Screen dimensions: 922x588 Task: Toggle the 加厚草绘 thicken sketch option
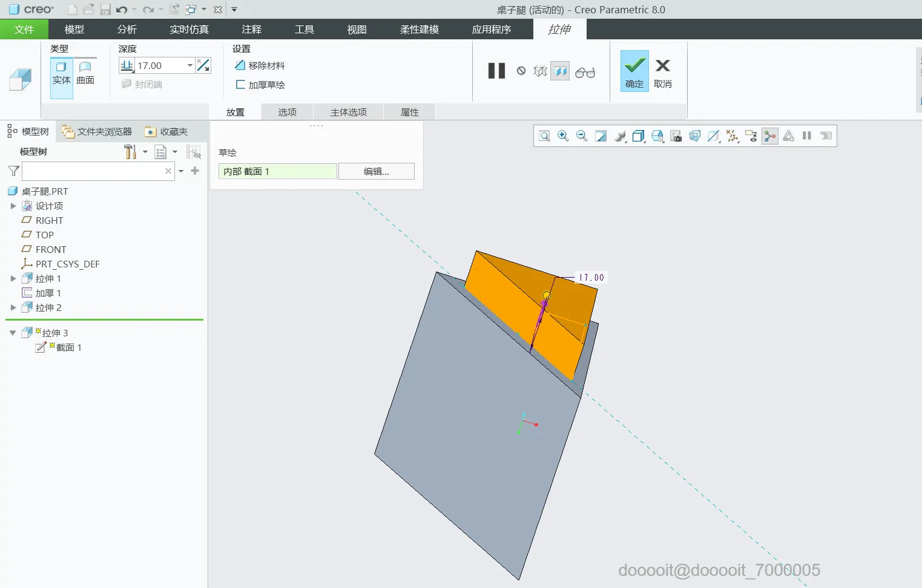pos(260,85)
